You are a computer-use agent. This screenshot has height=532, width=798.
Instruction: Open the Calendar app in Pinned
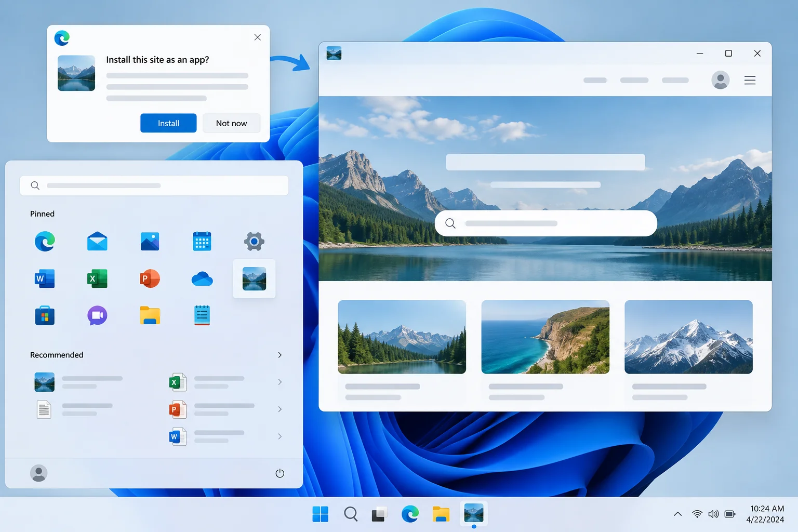click(x=202, y=241)
